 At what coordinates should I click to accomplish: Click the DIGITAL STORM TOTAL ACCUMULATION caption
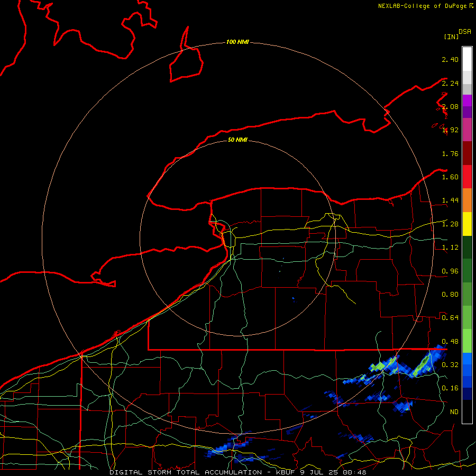click(x=186, y=472)
